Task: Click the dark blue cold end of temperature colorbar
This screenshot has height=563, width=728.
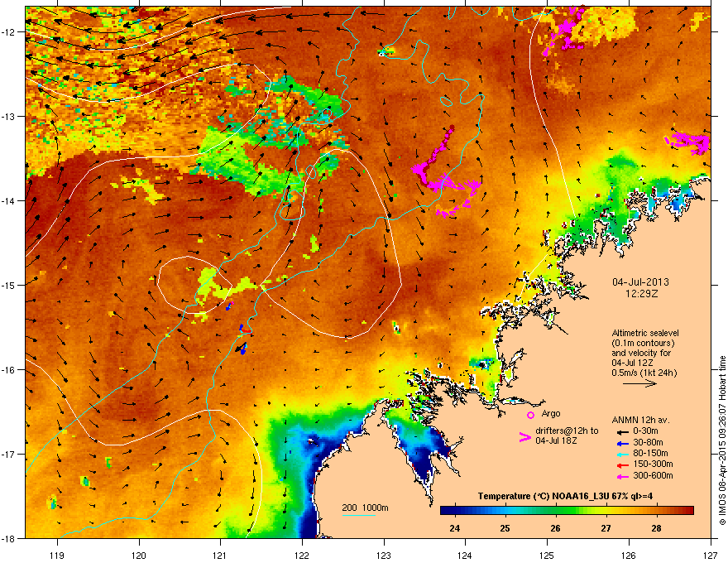Action: (x=448, y=511)
